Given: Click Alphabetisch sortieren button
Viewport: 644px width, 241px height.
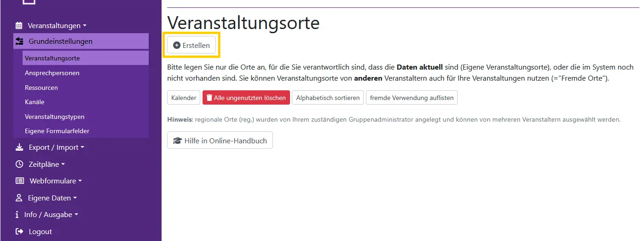Looking at the screenshot, I should [328, 98].
